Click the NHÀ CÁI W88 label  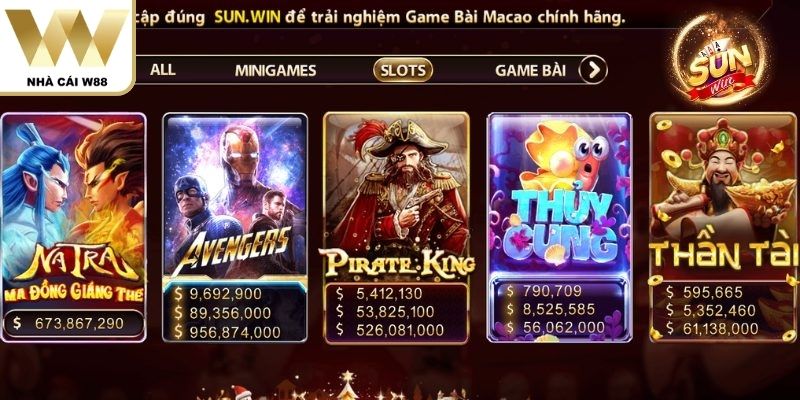pyautogui.click(x=67, y=82)
